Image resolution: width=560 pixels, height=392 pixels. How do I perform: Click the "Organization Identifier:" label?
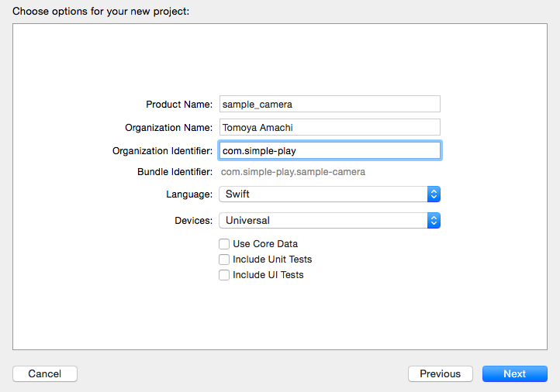[162, 151]
